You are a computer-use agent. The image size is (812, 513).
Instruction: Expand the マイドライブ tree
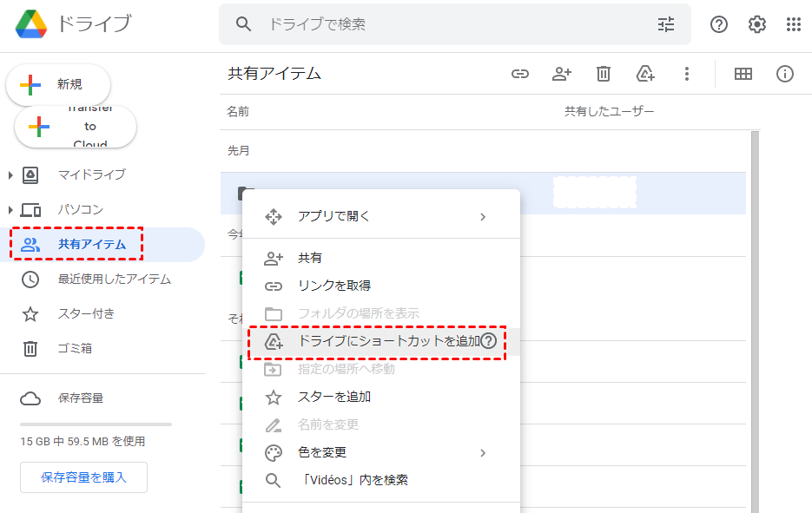tap(10, 175)
